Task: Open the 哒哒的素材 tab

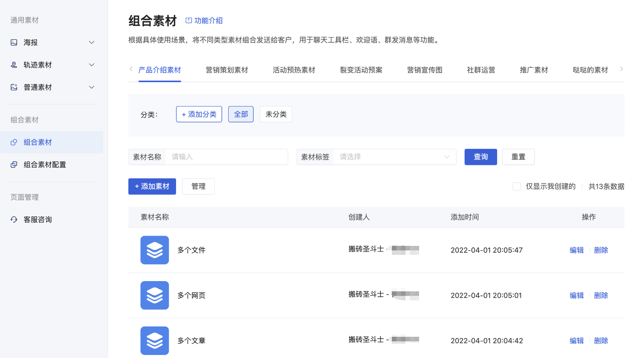Action: pyautogui.click(x=590, y=70)
